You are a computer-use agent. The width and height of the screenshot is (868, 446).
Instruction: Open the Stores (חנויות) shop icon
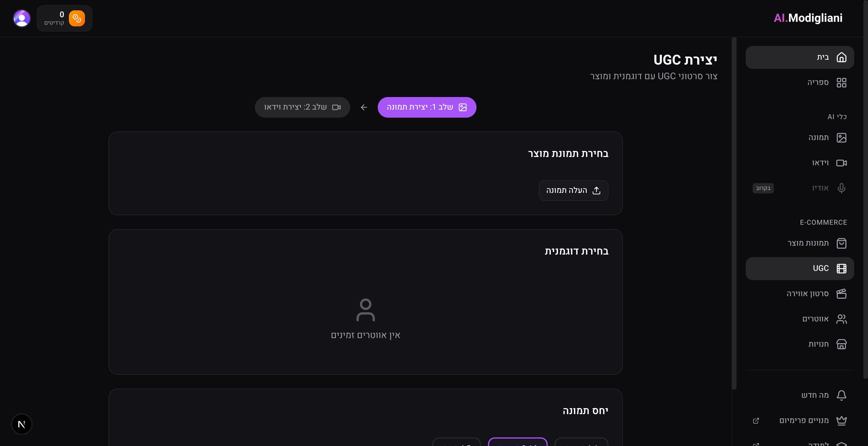(x=841, y=344)
